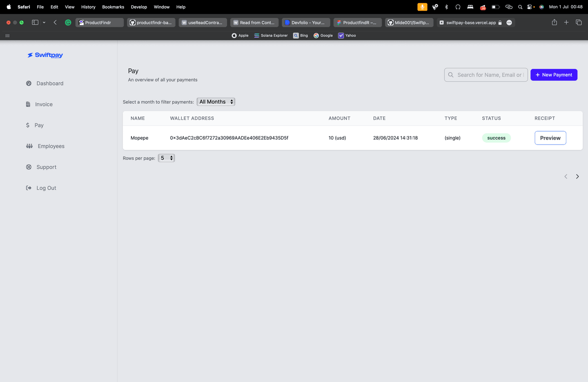
Task: Open the sidebar options chevron
Action: pyautogui.click(x=44, y=22)
